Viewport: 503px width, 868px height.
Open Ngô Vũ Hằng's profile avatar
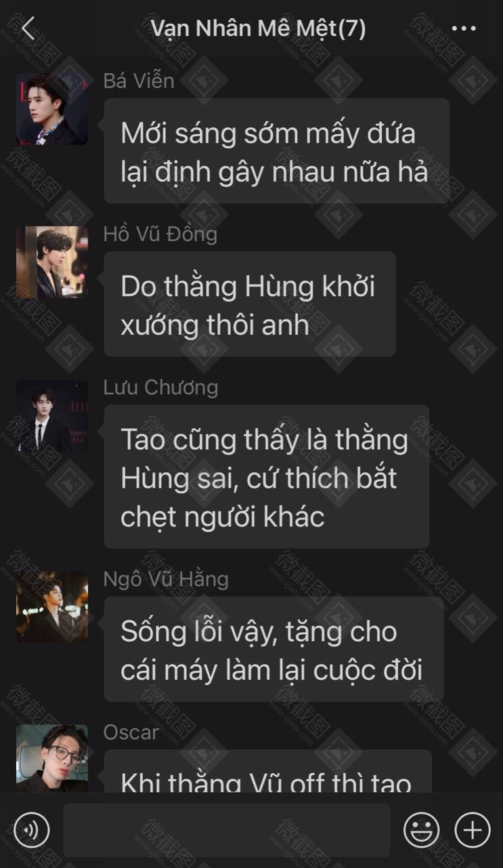[52, 607]
